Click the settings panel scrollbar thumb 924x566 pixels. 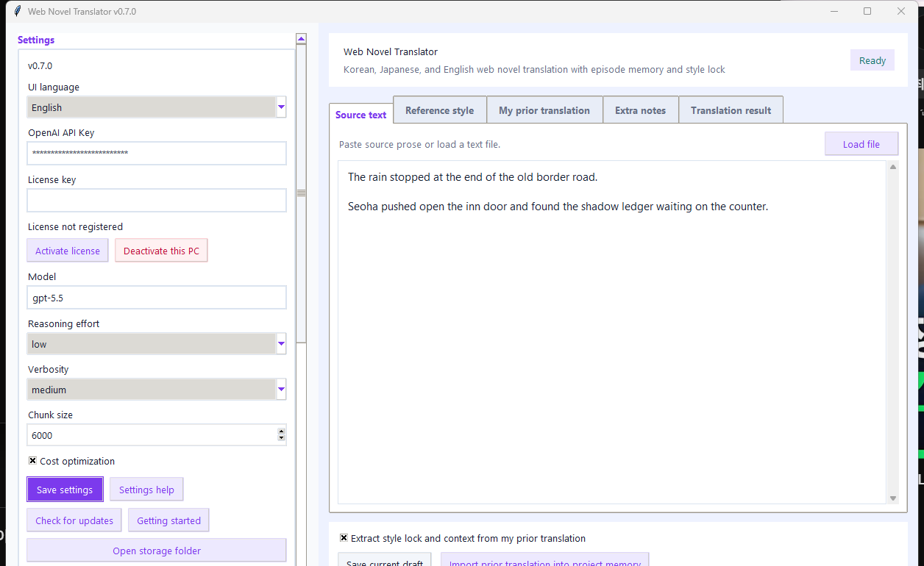(x=301, y=193)
